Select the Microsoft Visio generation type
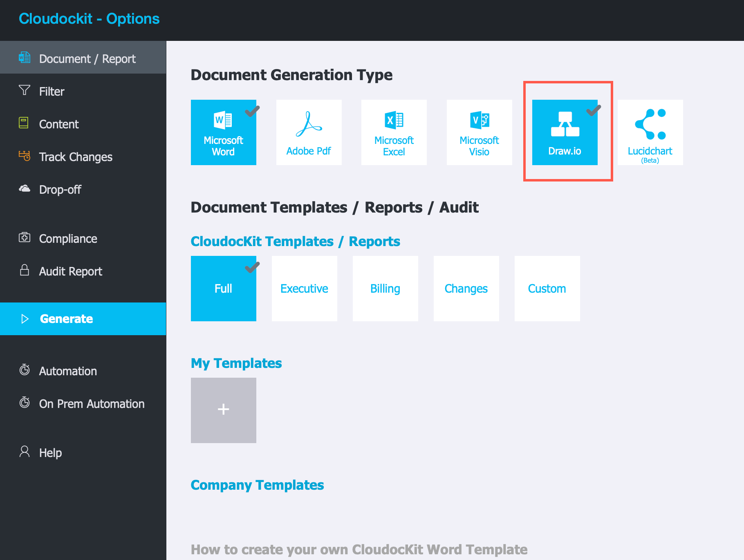Screen dimensions: 744x560 pos(479,132)
